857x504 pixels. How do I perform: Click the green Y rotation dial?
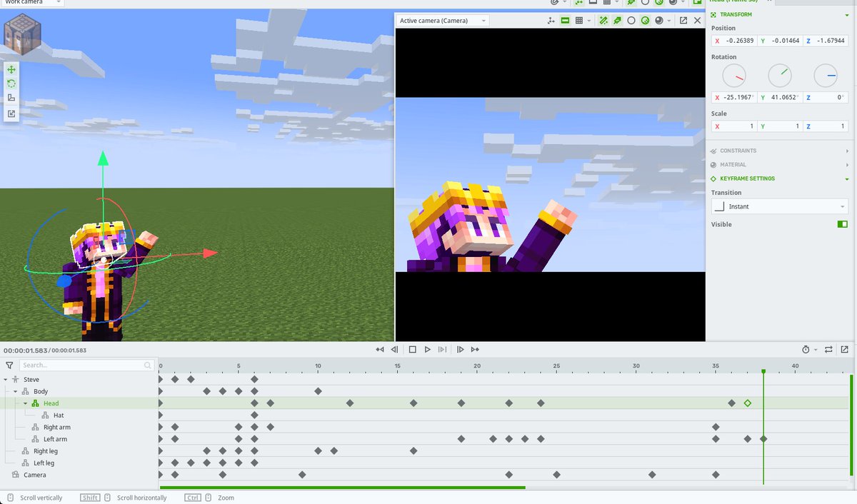(779, 76)
